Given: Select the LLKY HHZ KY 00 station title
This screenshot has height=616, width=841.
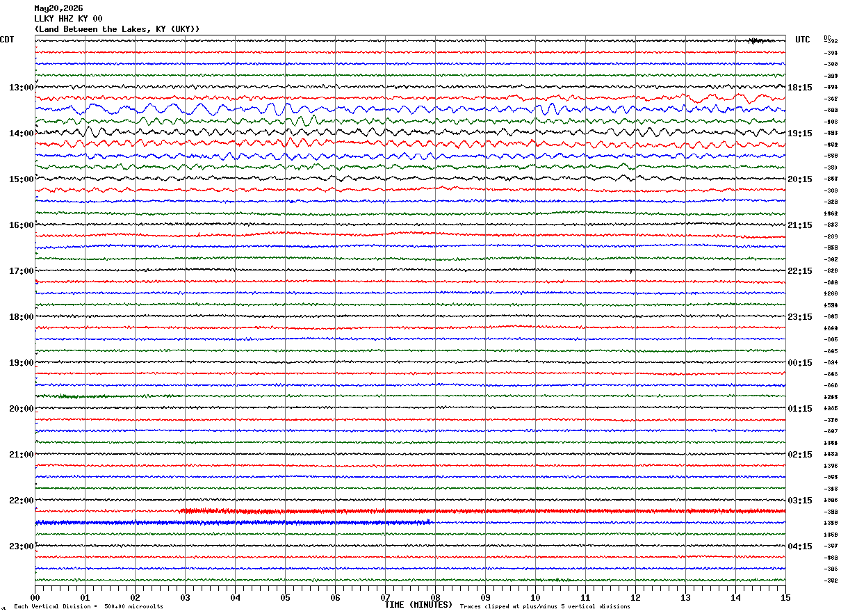Looking at the screenshot, I should [x=68, y=19].
